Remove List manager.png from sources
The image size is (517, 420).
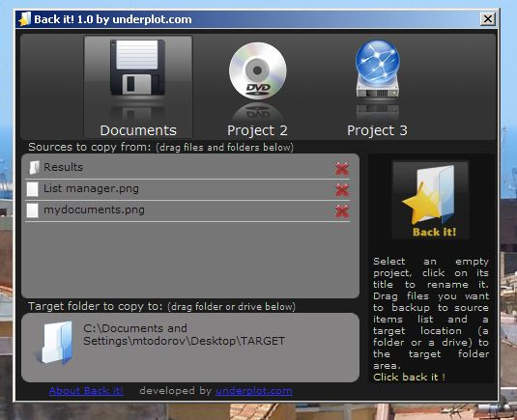point(342,190)
